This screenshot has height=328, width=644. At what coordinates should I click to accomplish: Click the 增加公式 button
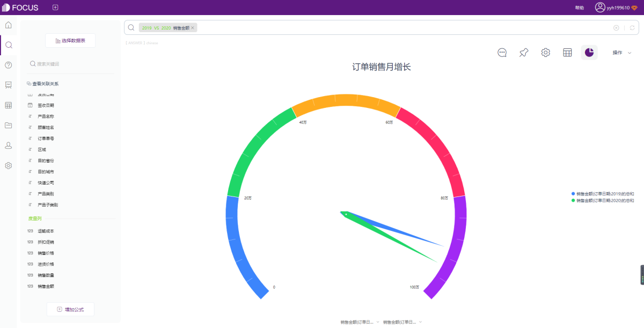pyautogui.click(x=70, y=309)
